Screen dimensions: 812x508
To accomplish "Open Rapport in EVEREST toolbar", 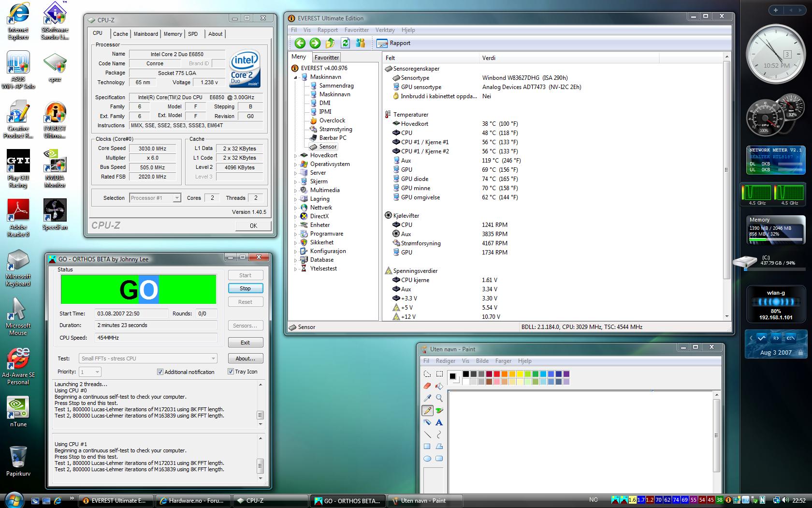I will click(394, 43).
